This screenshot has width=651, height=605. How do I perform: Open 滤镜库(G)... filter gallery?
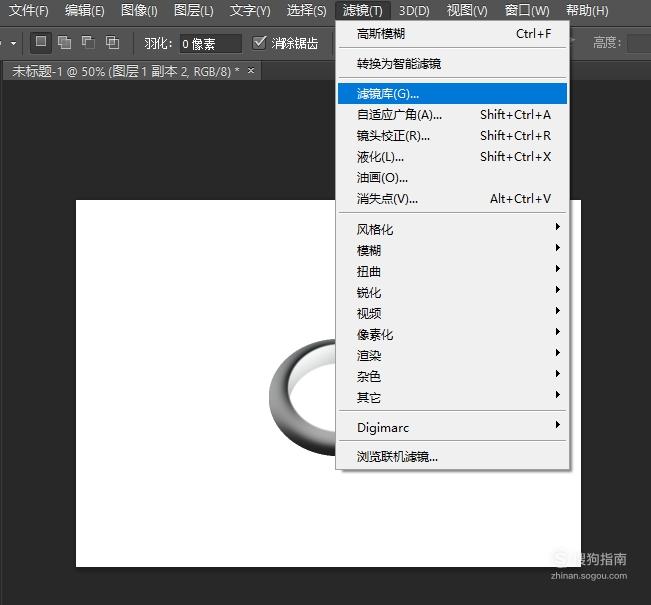pos(453,93)
